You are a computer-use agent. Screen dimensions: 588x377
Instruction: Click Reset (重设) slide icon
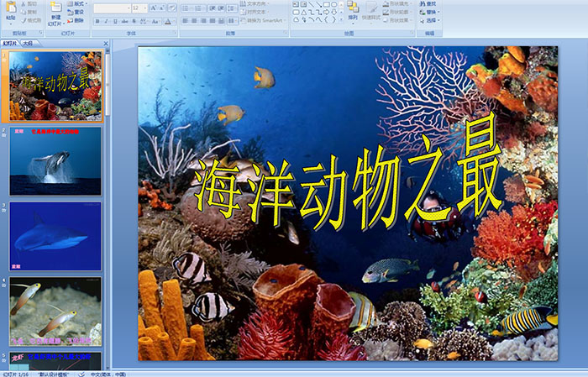point(70,13)
